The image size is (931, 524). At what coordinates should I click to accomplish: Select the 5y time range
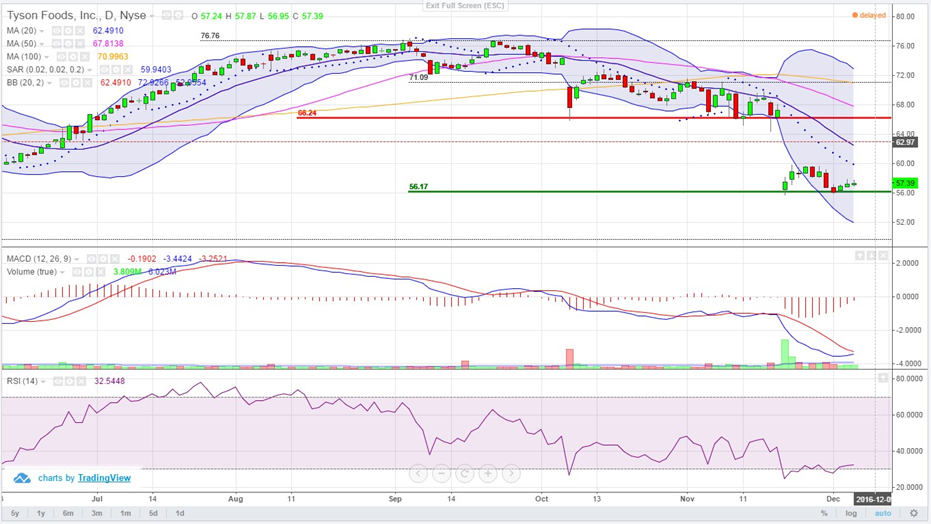click(15, 513)
